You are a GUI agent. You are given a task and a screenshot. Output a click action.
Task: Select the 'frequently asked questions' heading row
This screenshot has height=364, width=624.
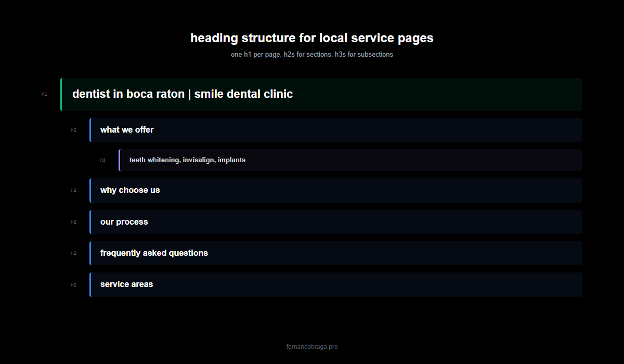(x=336, y=253)
